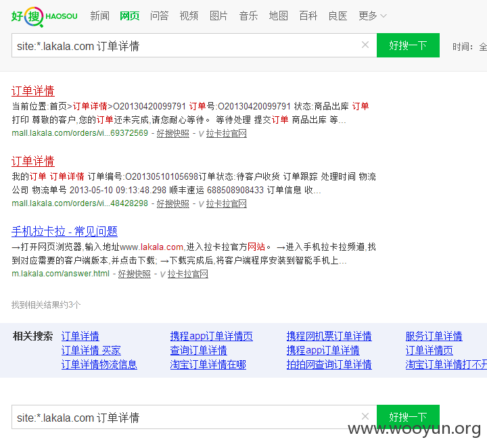Open related search 拍拍网查询订单详情
The height and width of the screenshot is (448, 487).
pyautogui.click(x=329, y=364)
